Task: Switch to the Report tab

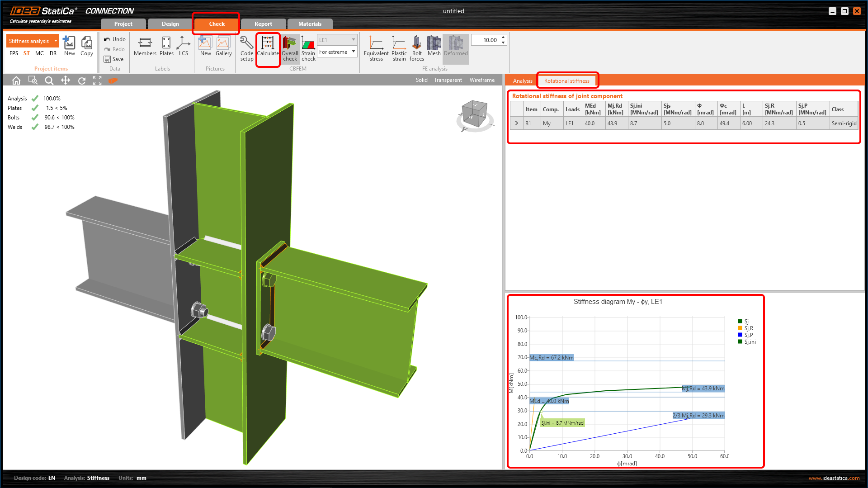Action: (x=263, y=24)
